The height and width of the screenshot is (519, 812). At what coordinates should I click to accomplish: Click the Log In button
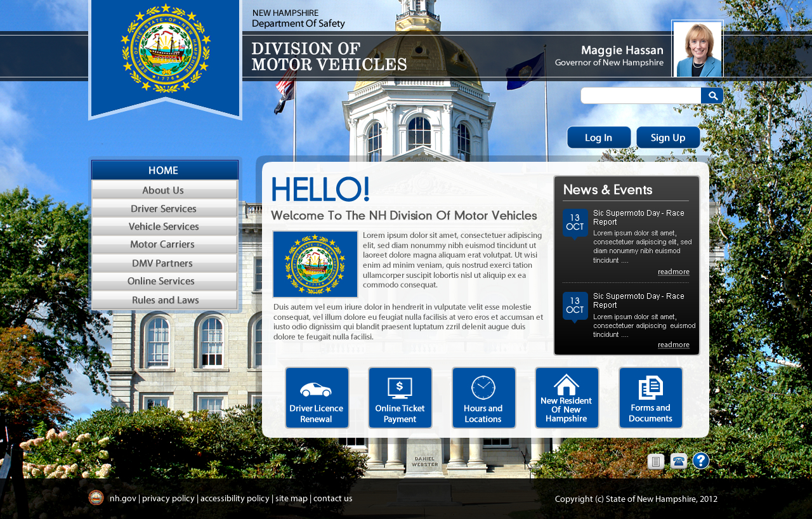click(x=598, y=137)
